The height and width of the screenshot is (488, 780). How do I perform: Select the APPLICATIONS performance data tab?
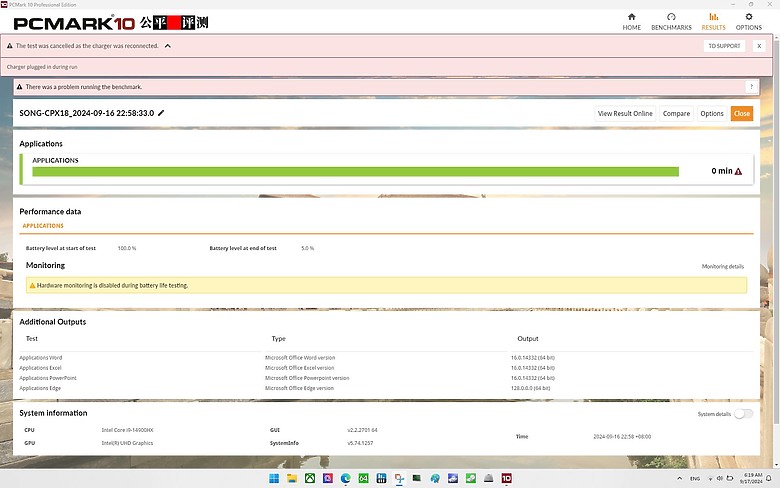pos(43,226)
